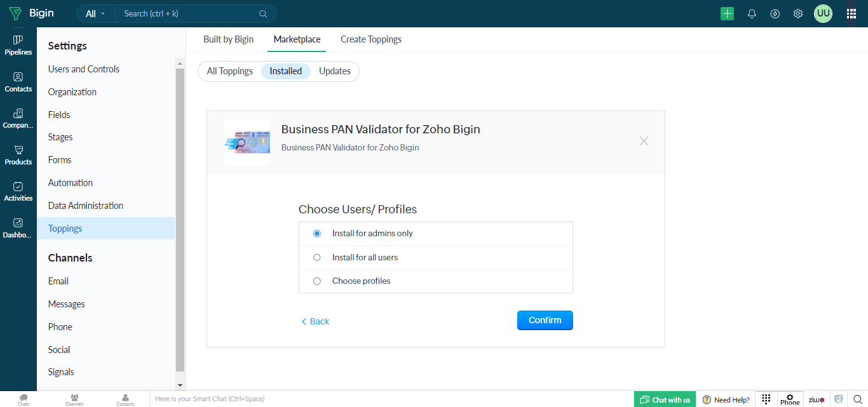Click the Phone icon in bottom bar
The width and height of the screenshot is (868, 407).
click(790, 399)
